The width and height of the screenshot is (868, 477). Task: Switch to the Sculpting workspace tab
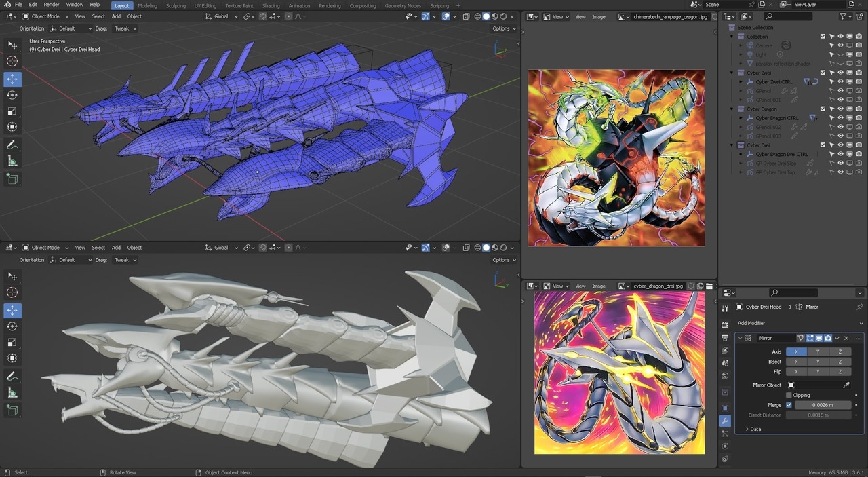[x=176, y=5]
